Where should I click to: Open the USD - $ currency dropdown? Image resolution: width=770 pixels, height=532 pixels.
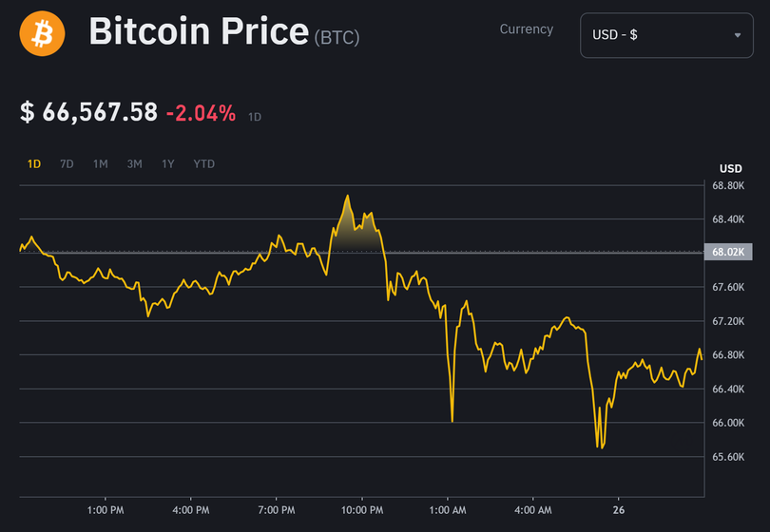(x=665, y=35)
